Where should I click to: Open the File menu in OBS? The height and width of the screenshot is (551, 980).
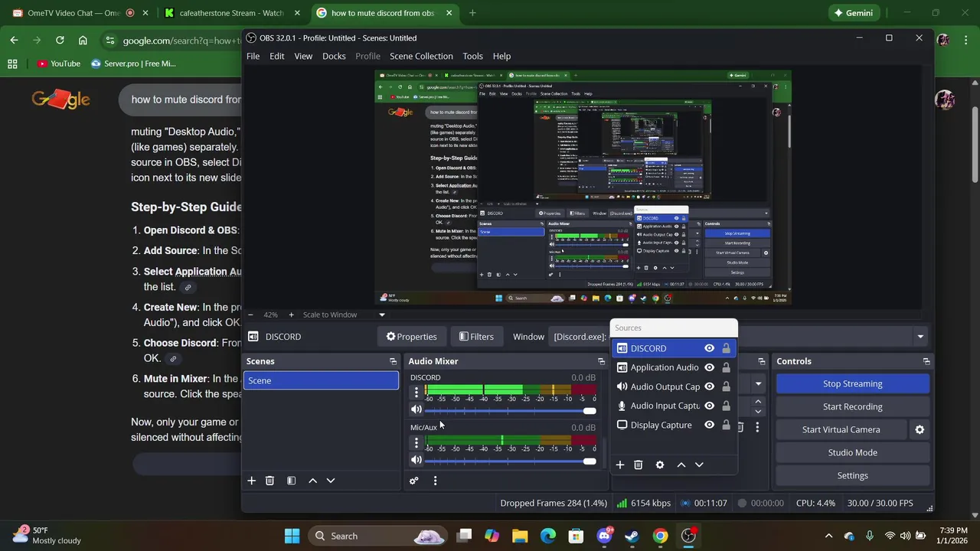click(x=253, y=56)
